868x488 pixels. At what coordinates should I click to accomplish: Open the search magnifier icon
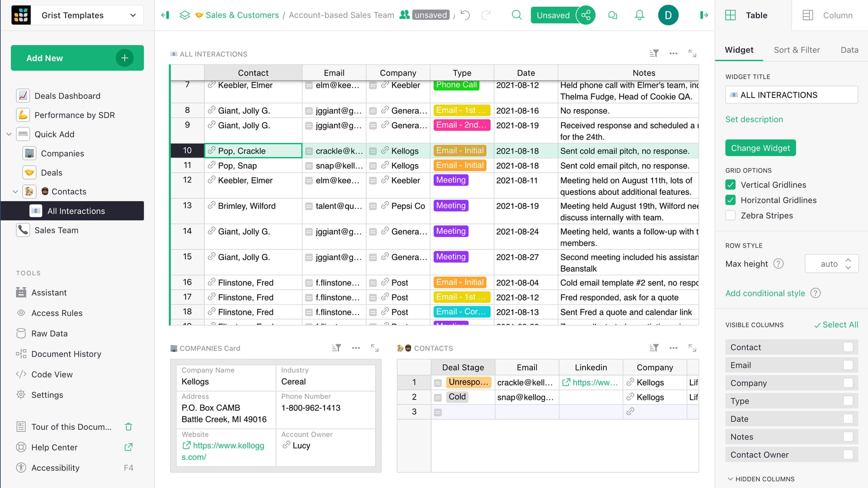516,15
